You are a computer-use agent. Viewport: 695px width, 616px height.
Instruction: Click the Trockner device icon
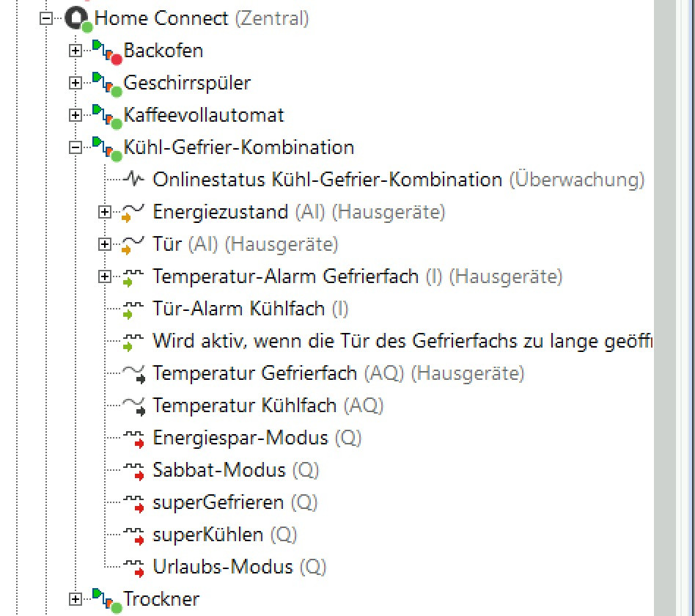pos(106,601)
